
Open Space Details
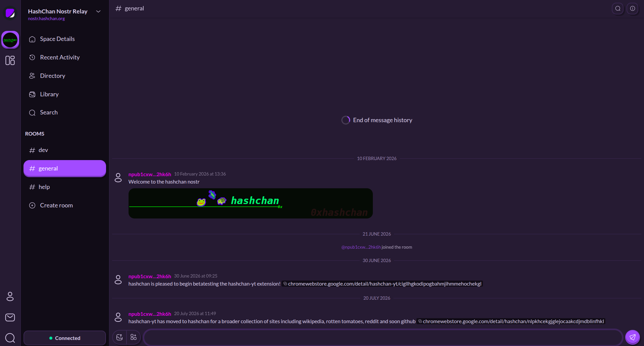[65, 39]
